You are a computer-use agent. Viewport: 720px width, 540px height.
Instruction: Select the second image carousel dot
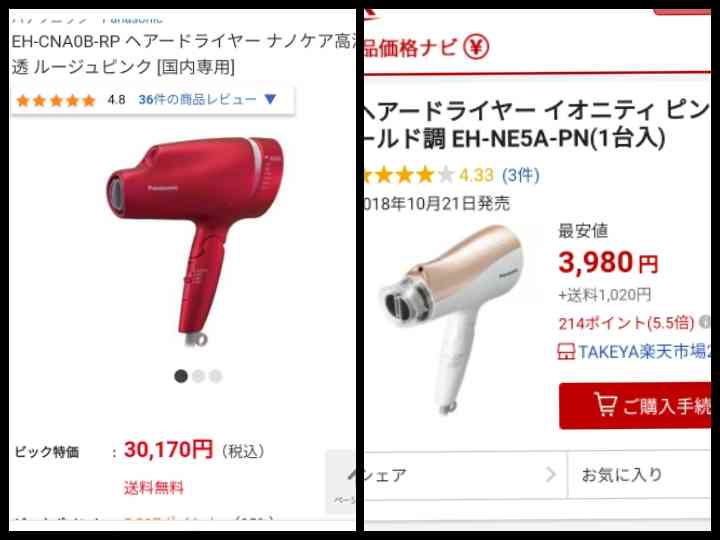[198, 376]
